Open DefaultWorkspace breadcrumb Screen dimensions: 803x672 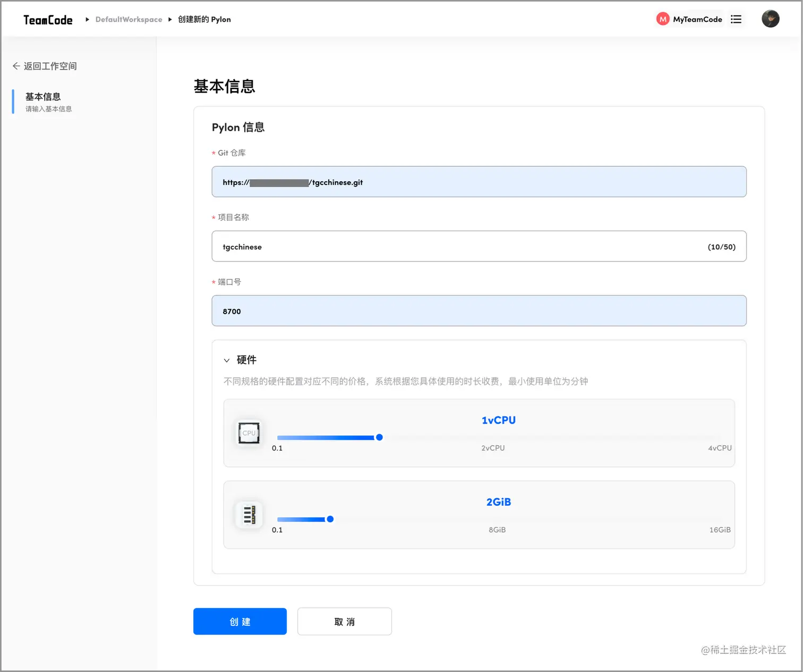pos(129,20)
